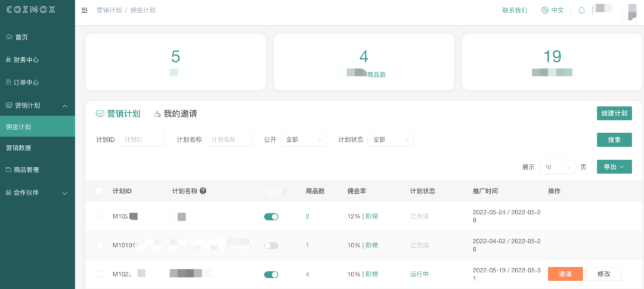Open the 计划状态 filter dropdown
The image size is (644, 289).
pyautogui.click(x=390, y=139)
